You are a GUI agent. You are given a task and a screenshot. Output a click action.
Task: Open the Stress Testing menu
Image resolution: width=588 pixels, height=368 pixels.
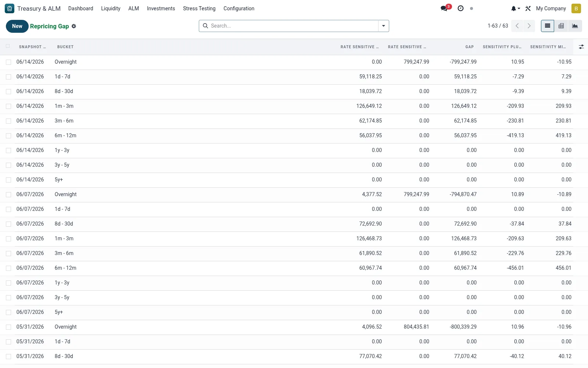tap(199, 8)
